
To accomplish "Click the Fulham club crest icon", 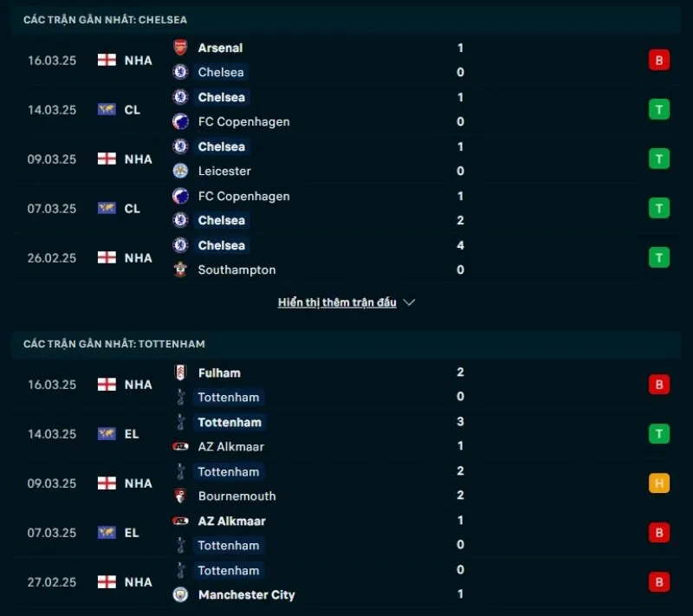I will [x=180, y=373].
